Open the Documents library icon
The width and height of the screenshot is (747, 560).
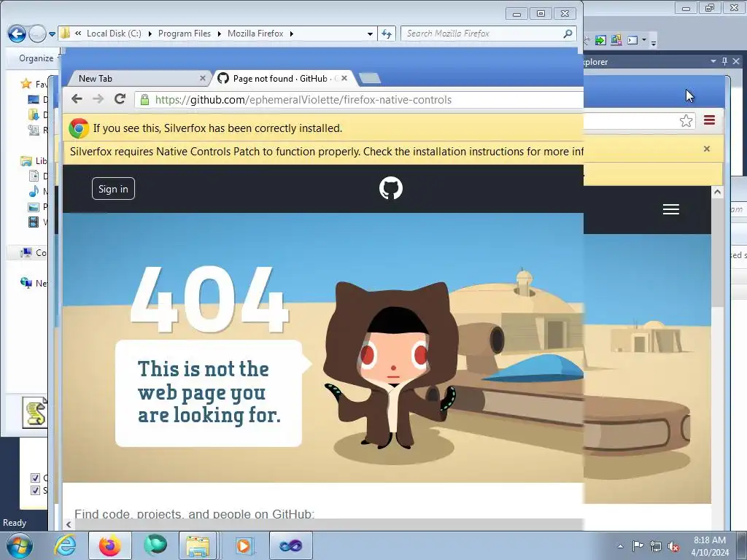(x=34, y=176)
